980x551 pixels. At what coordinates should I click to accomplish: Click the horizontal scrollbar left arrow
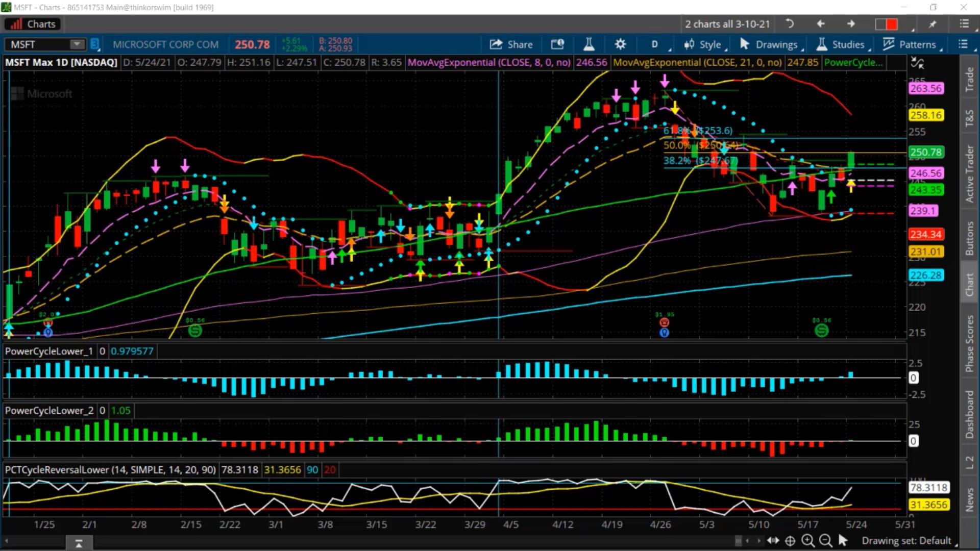click(6, 541)
